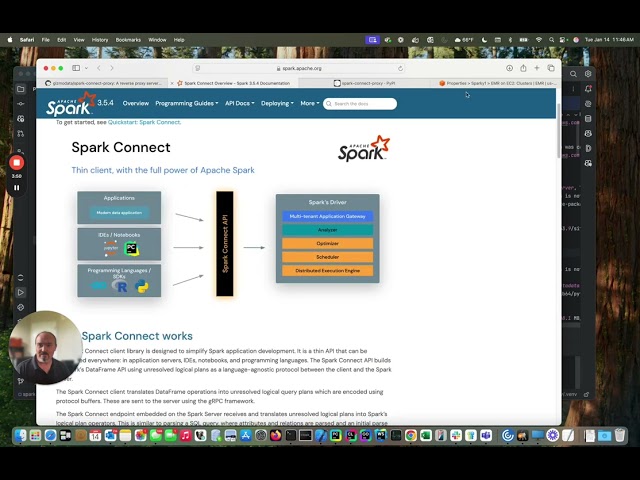Open Slack from the Dock
The image size is (640, 480).
click(x=456, y=436)
